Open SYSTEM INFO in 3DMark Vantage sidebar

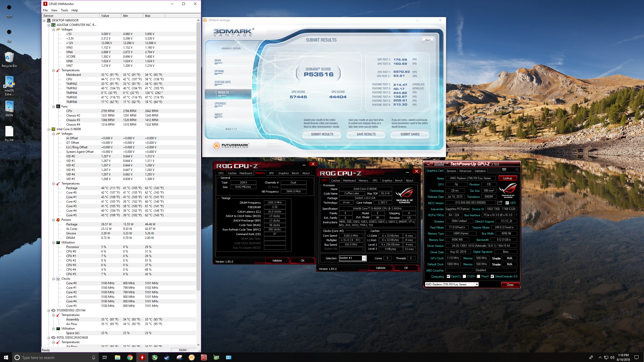coord(222,82)
